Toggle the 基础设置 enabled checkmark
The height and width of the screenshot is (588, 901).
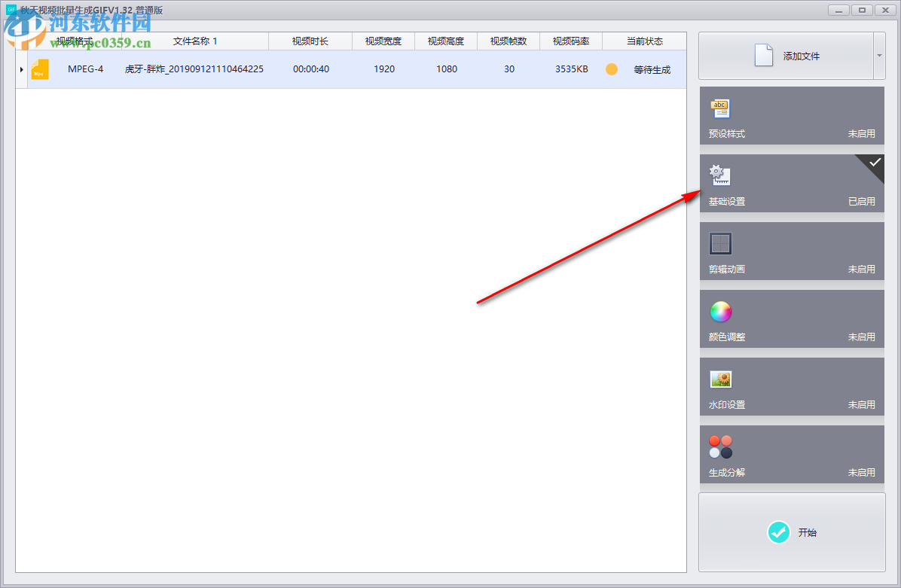pyautogui.click(x=874, y=163)
